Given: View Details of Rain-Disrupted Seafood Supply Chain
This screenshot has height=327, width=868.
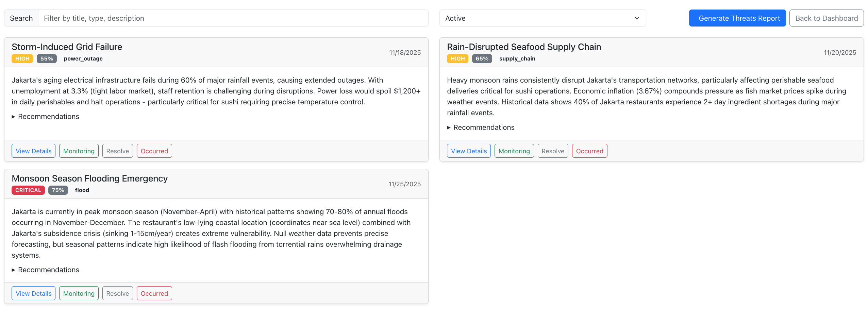Looking at the screenshot, I should click(x=468, y=151).
